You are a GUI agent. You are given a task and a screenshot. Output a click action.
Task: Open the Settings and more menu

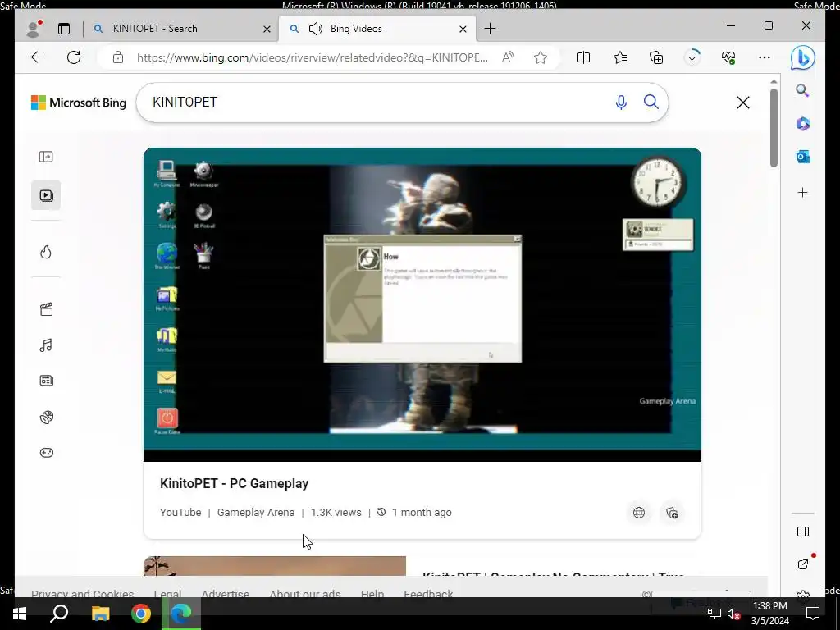765,57
